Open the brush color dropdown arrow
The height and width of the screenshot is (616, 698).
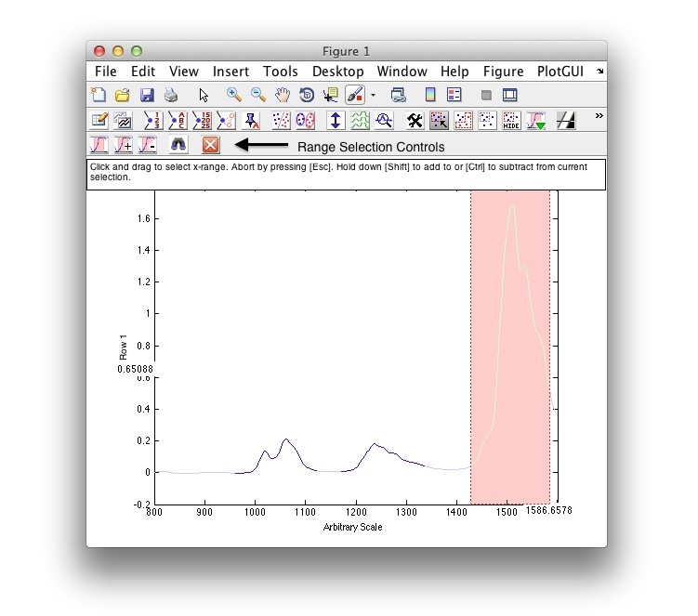click(373, 95)
